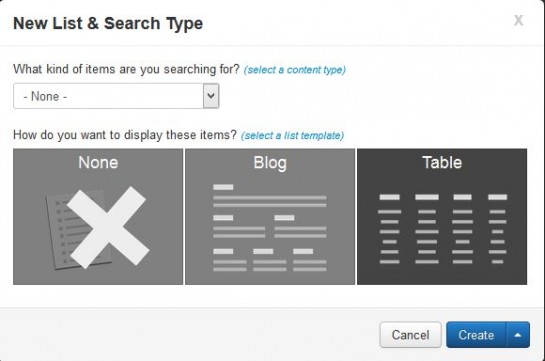This screenshot has height=361, width=545.
Task: Click the 'Table' heading on dark template
Action: [x=442, y=163]
